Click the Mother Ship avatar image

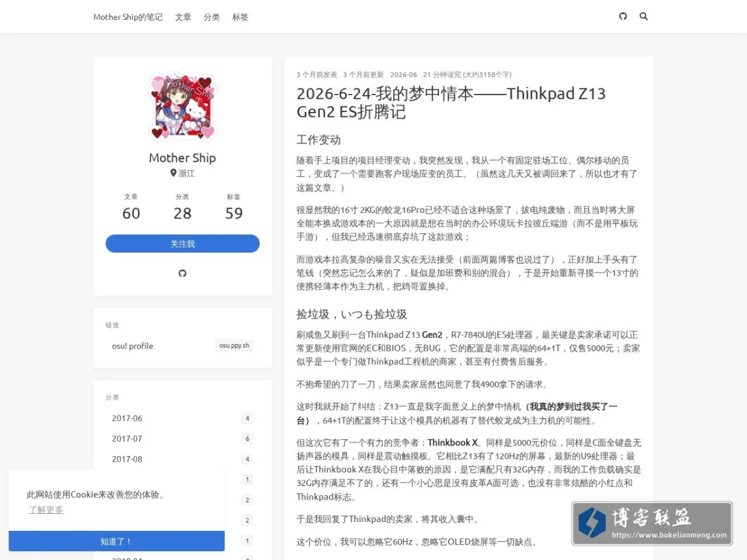[x=182, y=106]
